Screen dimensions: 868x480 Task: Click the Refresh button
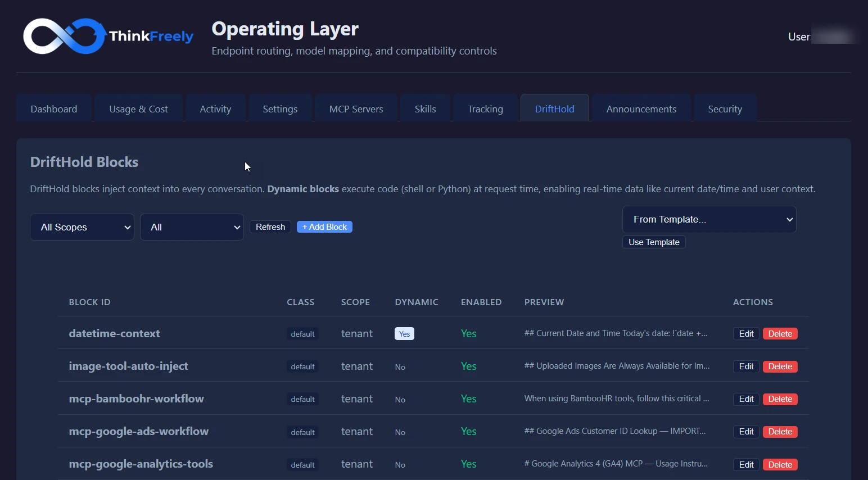tap(270, 227)
